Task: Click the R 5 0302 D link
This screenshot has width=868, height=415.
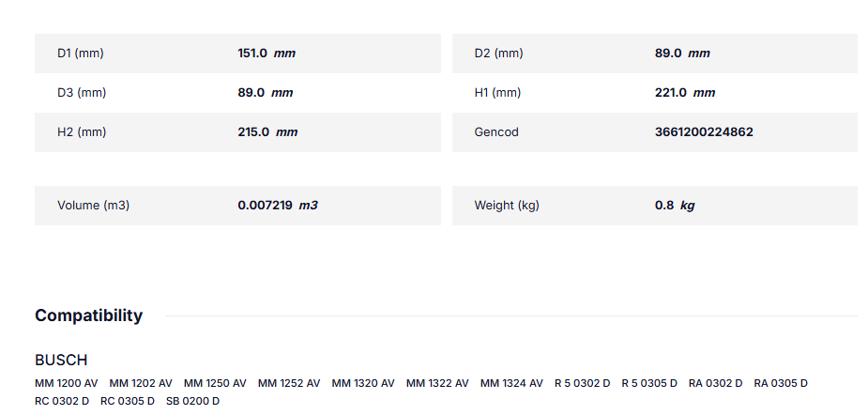Action: [x=582, y=383]
